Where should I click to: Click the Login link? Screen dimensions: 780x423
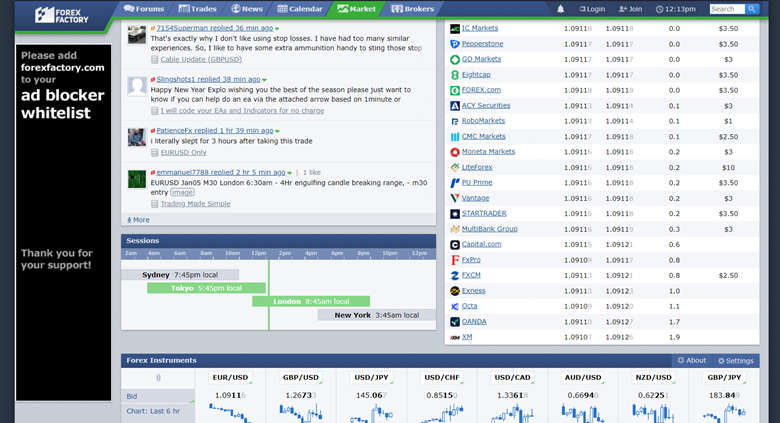pos(591,9)
